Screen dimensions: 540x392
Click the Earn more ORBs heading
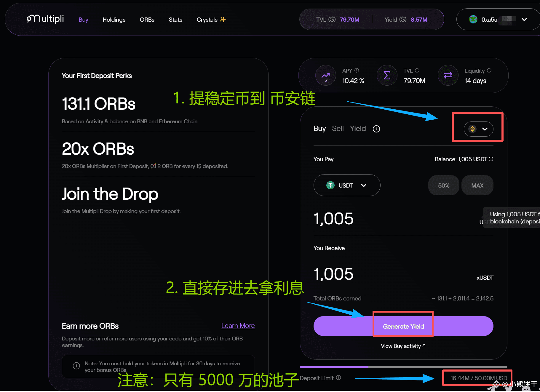[90, 326]
